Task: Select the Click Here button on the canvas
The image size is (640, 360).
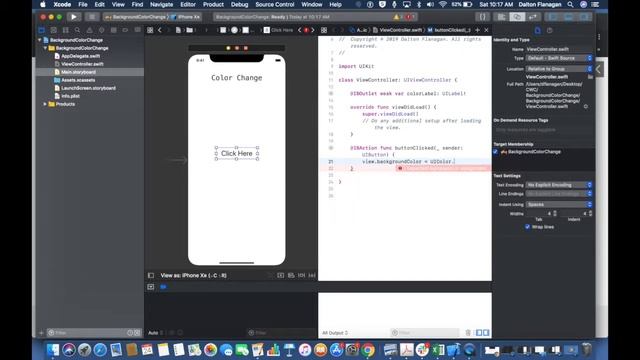Action: coord(237,153)
